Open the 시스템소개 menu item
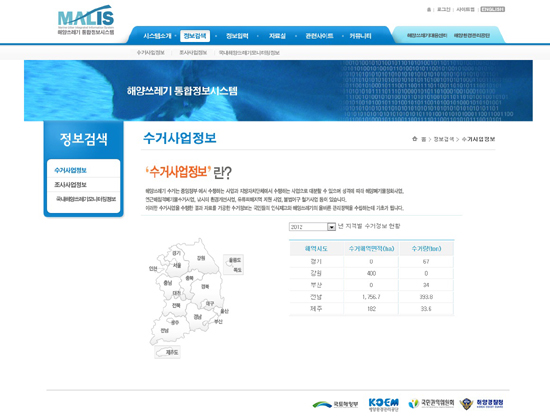Image resolution: width=550 pixels, height=416 pixels. point(157,36)
